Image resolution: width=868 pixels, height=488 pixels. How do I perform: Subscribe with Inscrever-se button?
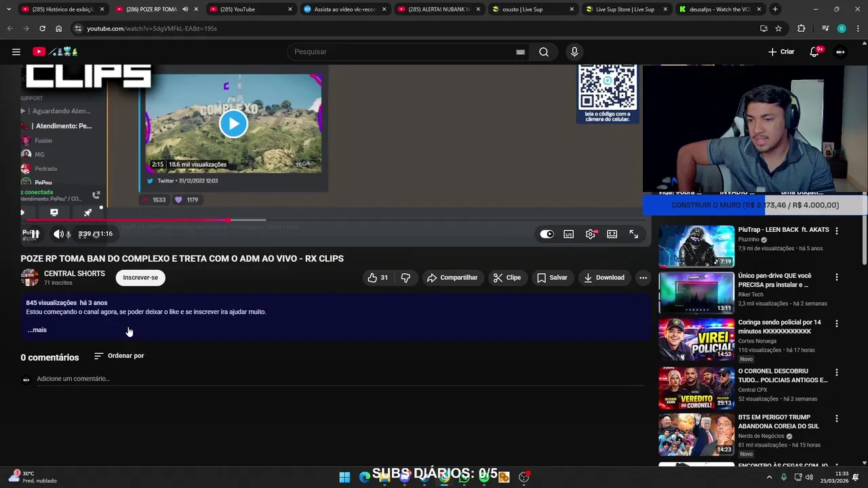coord(140,277)
